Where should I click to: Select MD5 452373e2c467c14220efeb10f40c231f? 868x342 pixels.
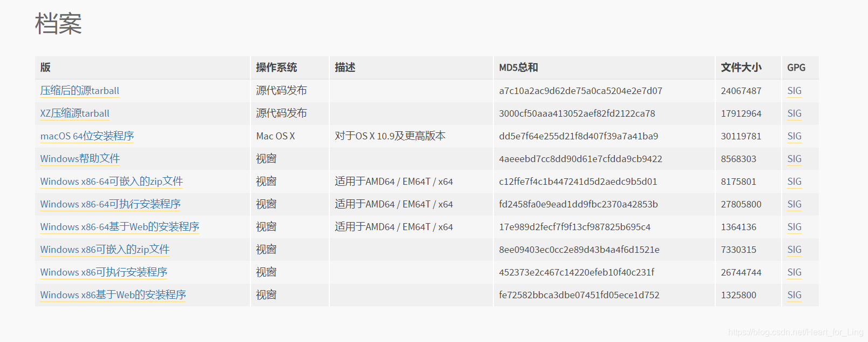click(x=577, y=272)
